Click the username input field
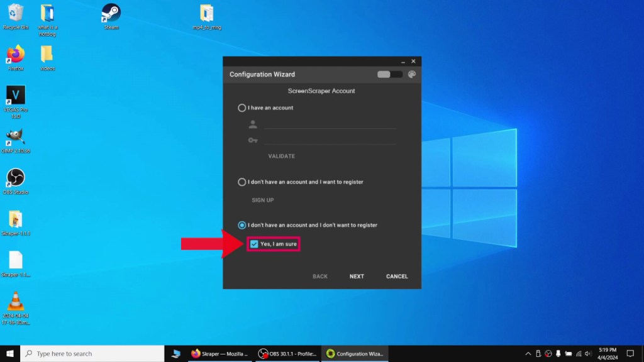Image resolution: width=644 pixels, height=362 pixels. pyautogui.click(x=330, y=124)
